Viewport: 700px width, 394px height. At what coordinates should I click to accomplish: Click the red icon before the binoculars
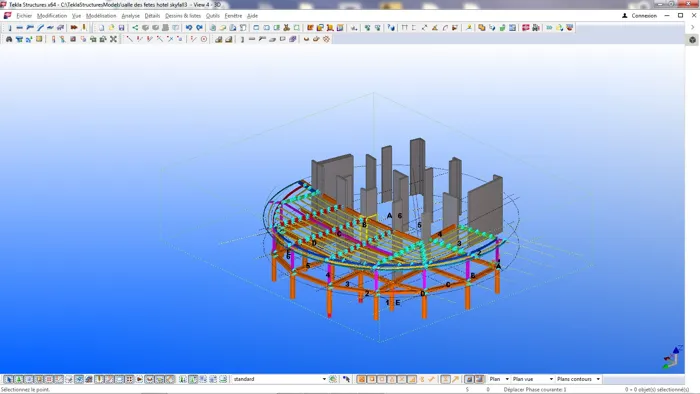coord(525,28)
